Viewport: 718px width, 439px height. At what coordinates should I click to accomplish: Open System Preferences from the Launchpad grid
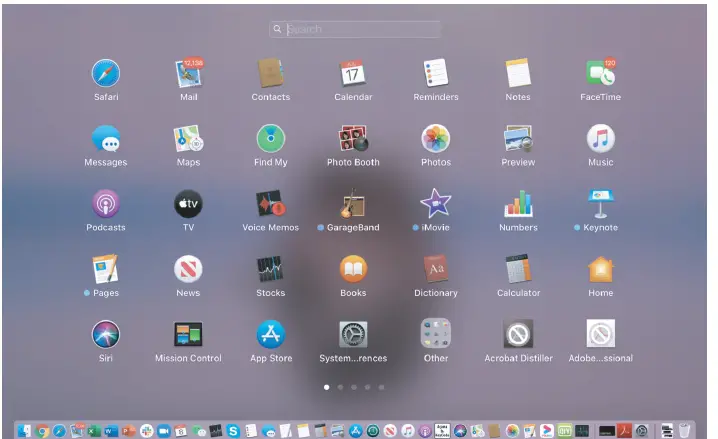click(353, 334)
